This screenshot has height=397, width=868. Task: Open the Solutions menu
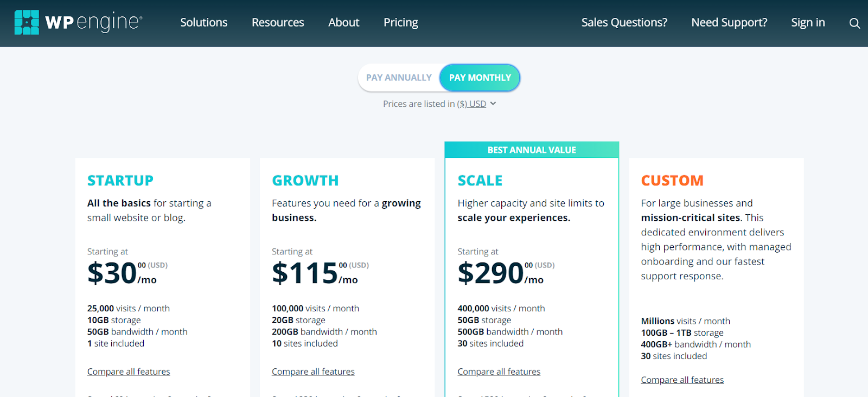pos(203,22)
